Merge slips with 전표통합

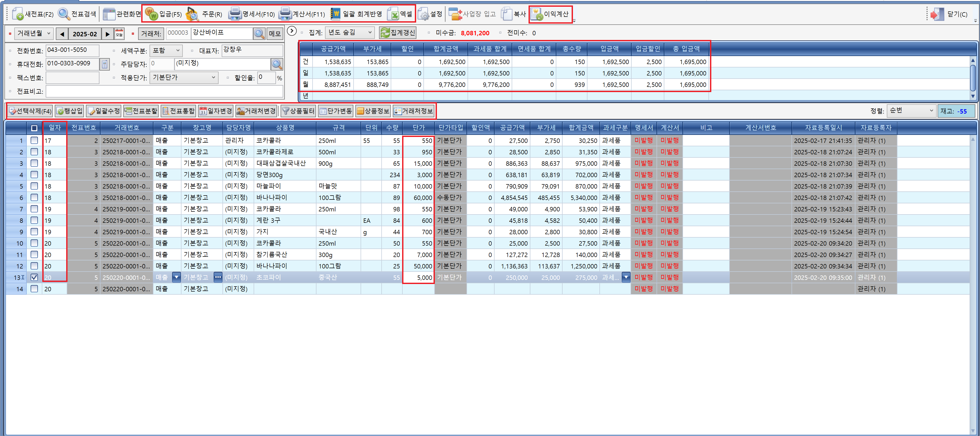click(x=178, y=111)
